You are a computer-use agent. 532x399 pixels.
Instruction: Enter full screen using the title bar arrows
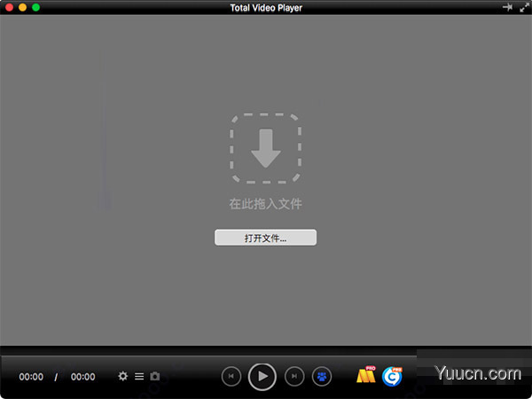tap(525, 7)
